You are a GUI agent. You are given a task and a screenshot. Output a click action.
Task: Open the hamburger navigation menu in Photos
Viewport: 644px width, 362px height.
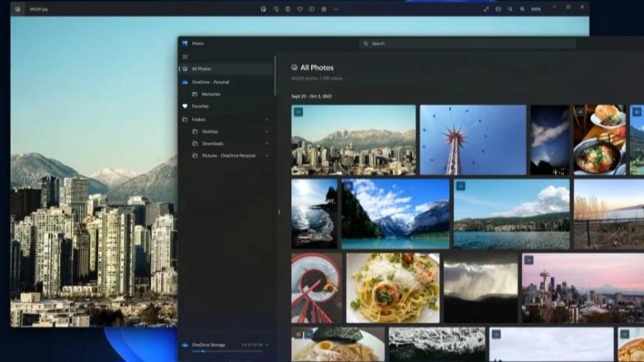185,57
